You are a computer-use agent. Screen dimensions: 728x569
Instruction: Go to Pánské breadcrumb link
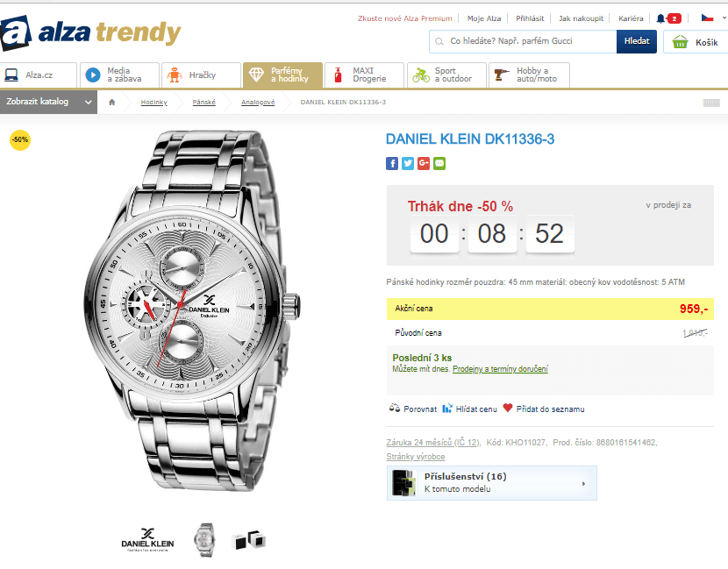(204, 103)
